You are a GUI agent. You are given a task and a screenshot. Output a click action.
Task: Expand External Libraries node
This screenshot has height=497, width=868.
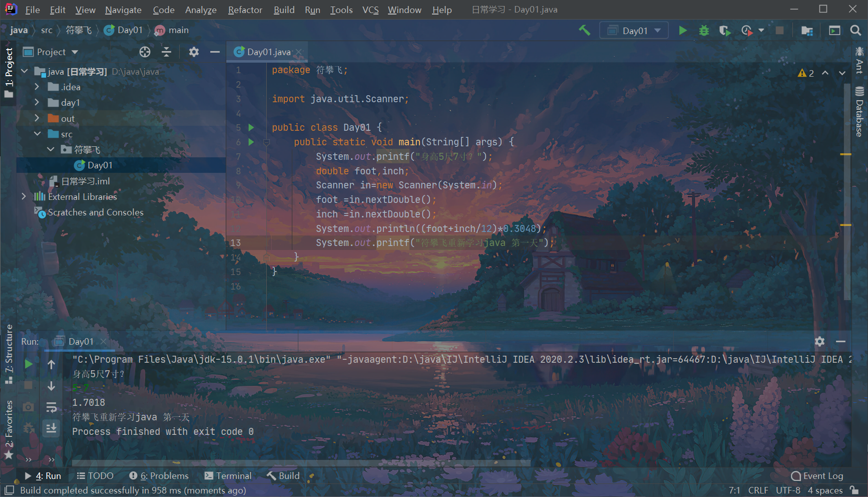(x=24, y=196)
